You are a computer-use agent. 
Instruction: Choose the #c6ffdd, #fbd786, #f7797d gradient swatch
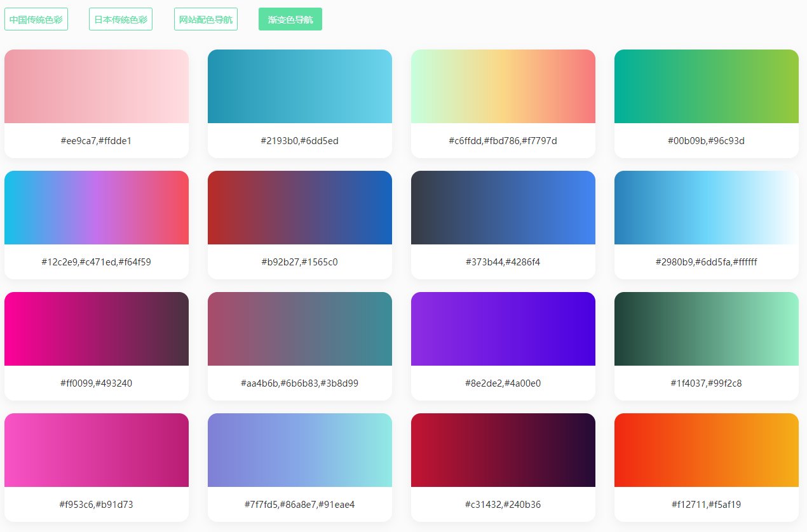pyautogui.click(x=503, y=86)
